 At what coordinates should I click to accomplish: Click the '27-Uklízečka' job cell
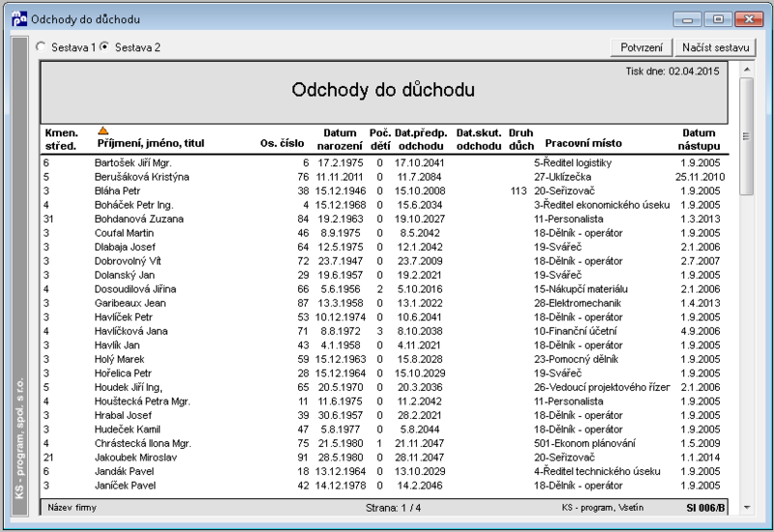[562, 177]
